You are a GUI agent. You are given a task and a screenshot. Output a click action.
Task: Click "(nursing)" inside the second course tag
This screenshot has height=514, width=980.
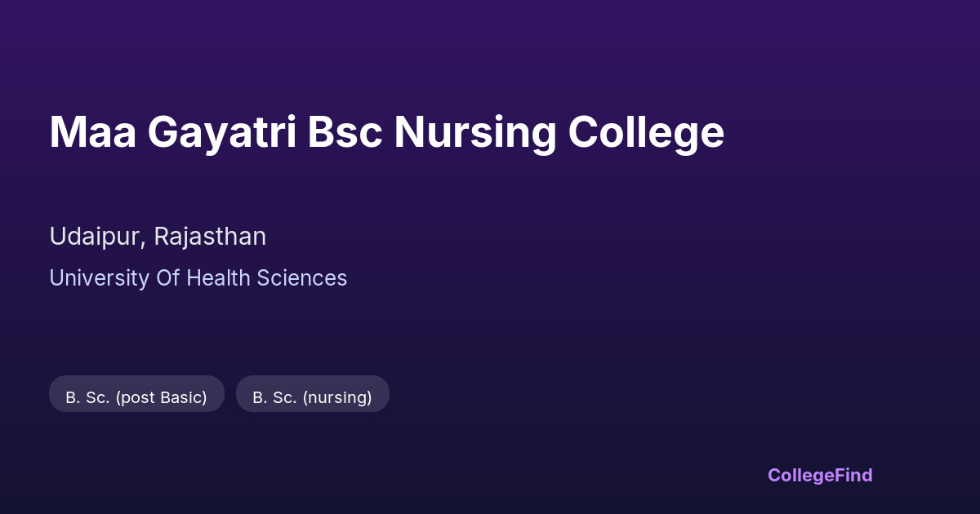pos(337,397)
